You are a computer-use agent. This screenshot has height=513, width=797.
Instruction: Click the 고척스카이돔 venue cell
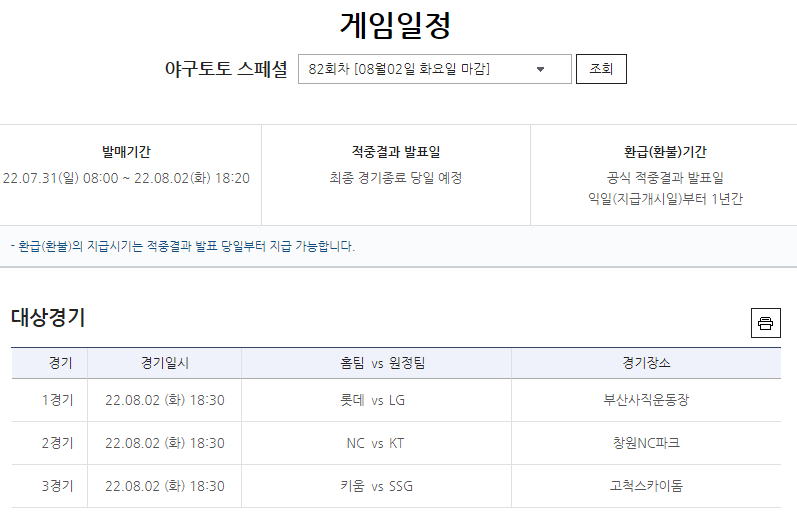coord(647,486)
